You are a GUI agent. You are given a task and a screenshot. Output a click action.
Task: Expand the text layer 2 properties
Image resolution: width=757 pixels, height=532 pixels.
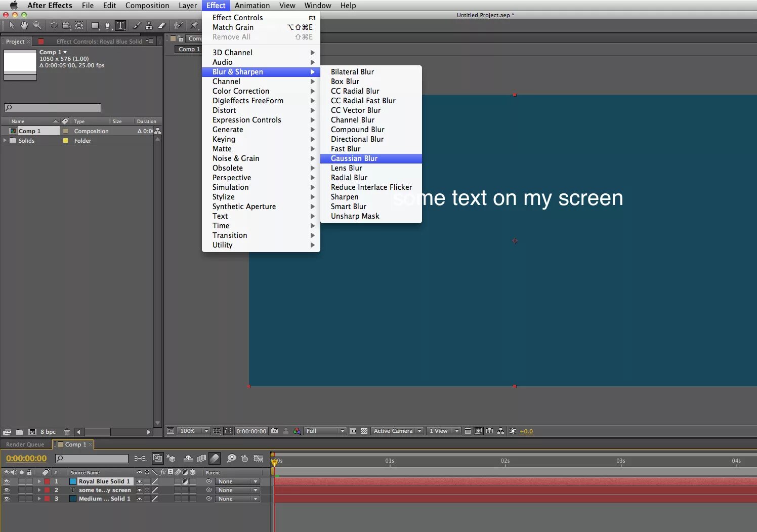[39, 490]
